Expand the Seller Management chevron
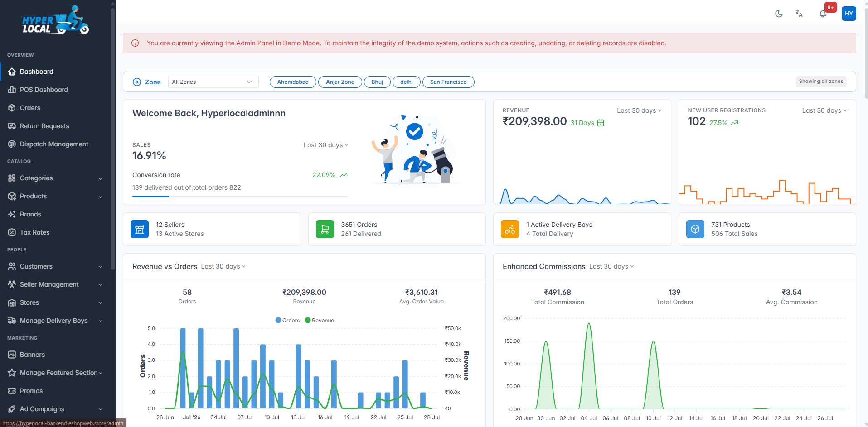Image resolution: width=868 pixels, height=427 pixels. pyautogui.click(x=100, y=285)
